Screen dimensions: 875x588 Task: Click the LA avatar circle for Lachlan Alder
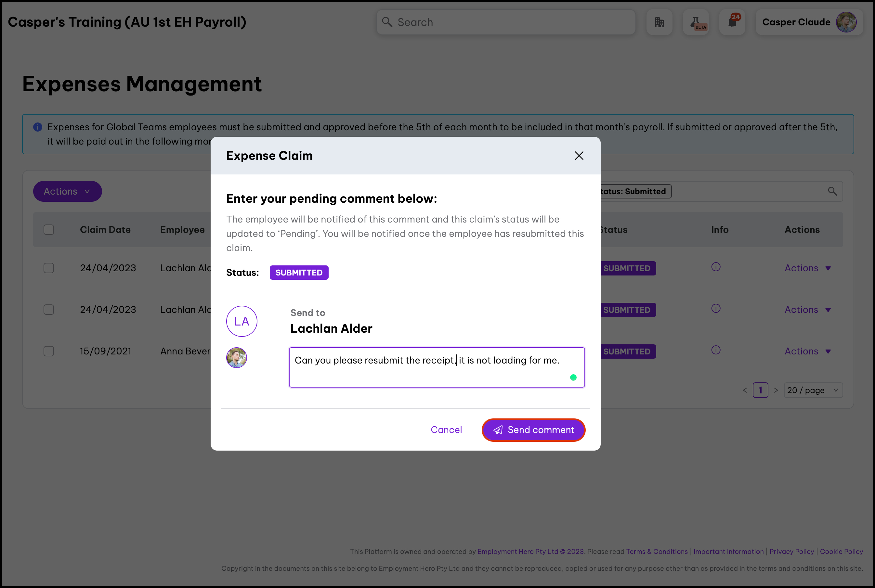pos(242,321)
